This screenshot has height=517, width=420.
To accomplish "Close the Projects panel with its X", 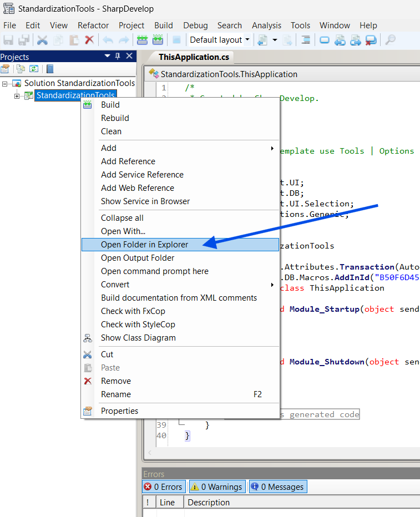I will (129, 56).
